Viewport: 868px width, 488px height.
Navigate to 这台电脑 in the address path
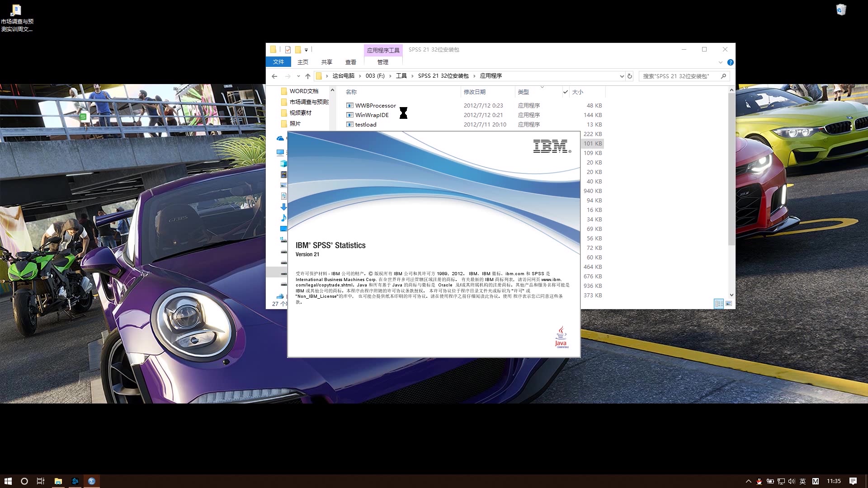[344, 76]
